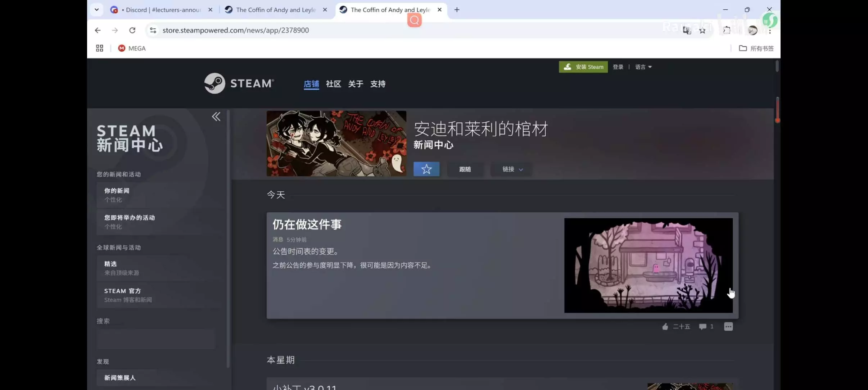The height and width of the screenshot is (390, 868).
Task: Click the news search input field
Action: (155, 339)
